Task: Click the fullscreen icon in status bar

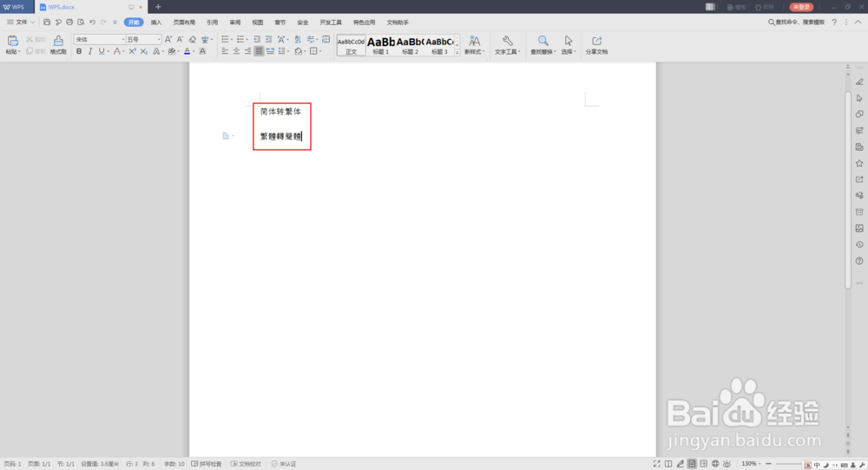Action: pyautogui.click(x=656, y=464)
